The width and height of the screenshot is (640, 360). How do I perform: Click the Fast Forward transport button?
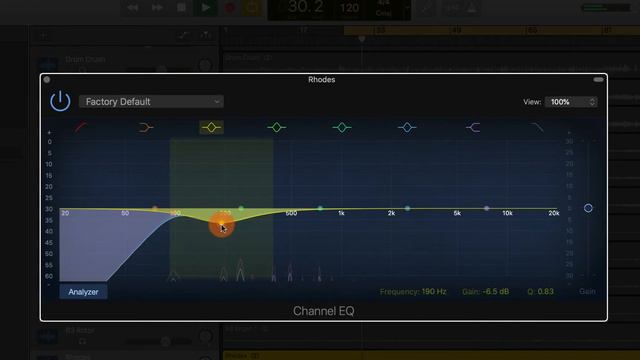click(x=157, y=7)
